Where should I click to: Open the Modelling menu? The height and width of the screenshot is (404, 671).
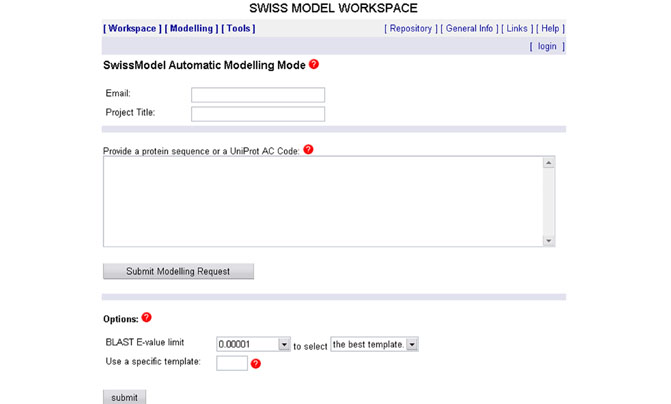point(191,28)
